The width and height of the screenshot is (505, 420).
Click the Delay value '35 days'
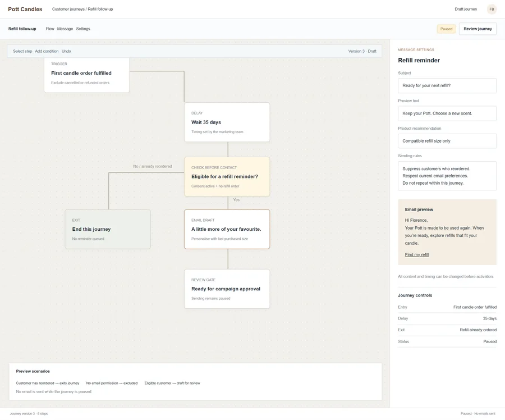point(489,318)
